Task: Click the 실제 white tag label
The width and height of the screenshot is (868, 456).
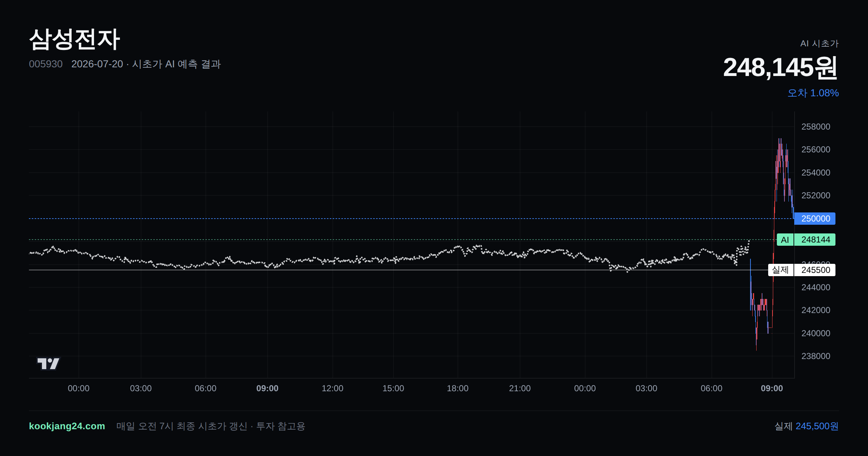Action: 780,270
